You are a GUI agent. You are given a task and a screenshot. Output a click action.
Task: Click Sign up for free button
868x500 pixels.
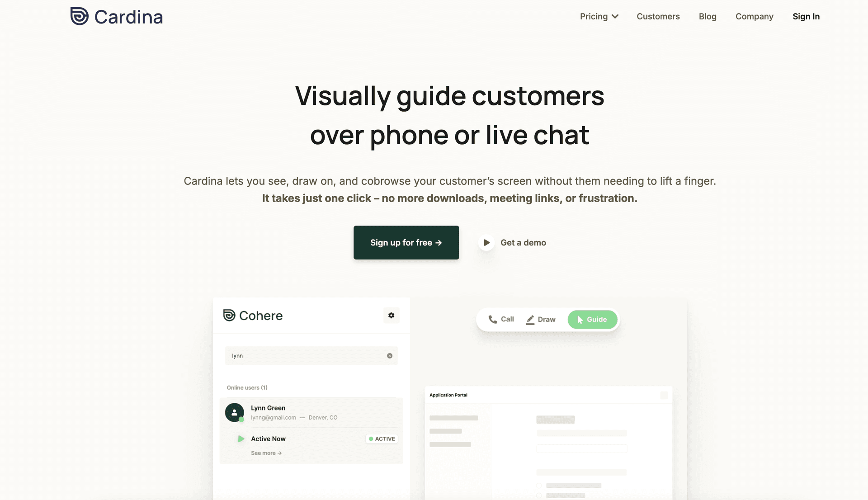click(406, 242)
